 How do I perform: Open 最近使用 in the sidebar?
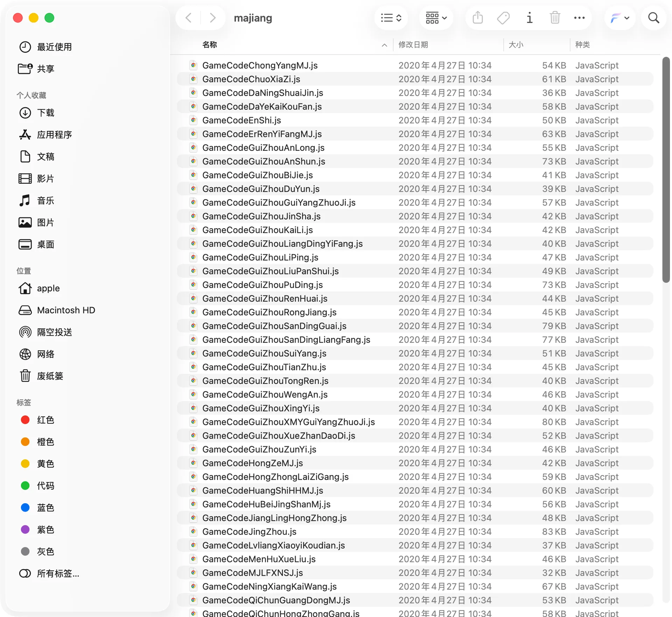tap(54, 47)
